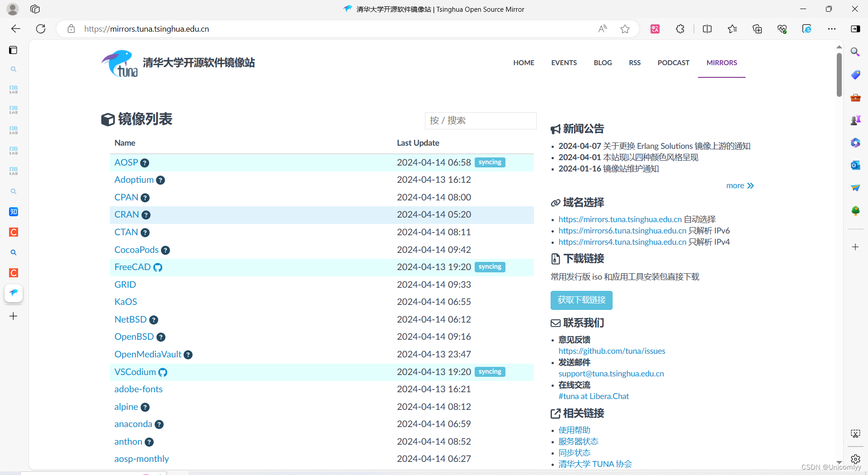Open the 同步状态 link

click(574, 453)
